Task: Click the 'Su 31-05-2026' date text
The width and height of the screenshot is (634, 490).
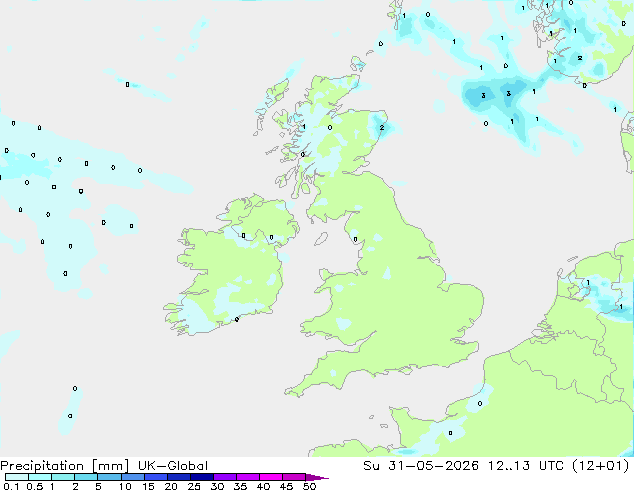Action: pos(421,466)
